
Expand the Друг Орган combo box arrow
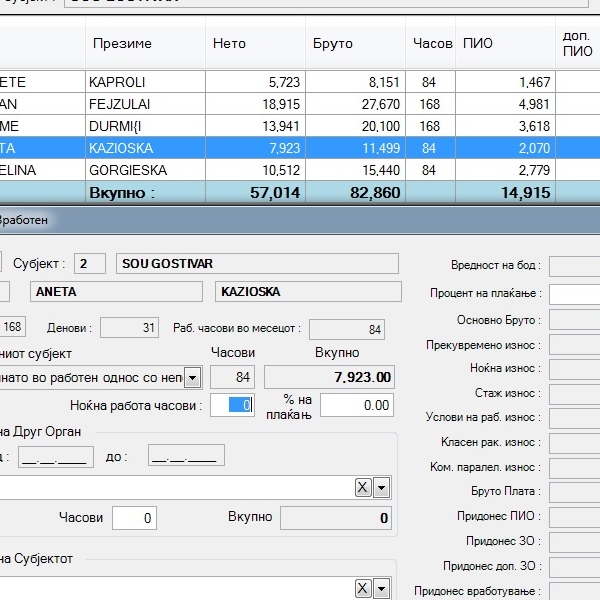382,487
